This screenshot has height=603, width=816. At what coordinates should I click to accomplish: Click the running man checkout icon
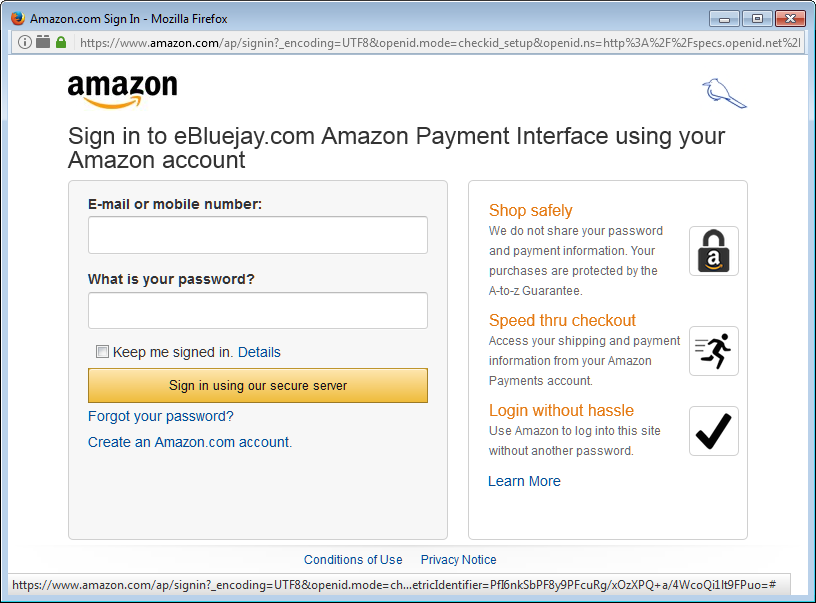click(x=713, y=351)
